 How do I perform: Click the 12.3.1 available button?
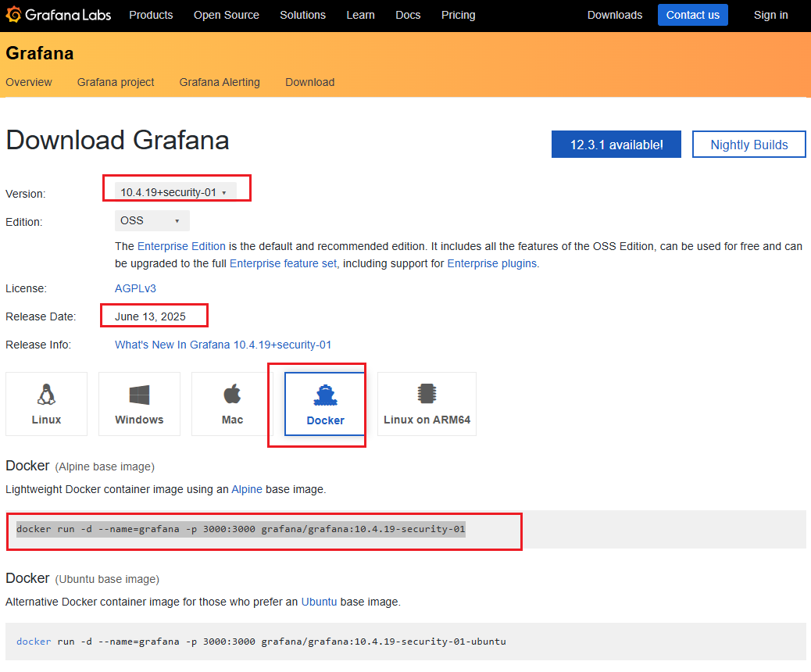(616, 145)
